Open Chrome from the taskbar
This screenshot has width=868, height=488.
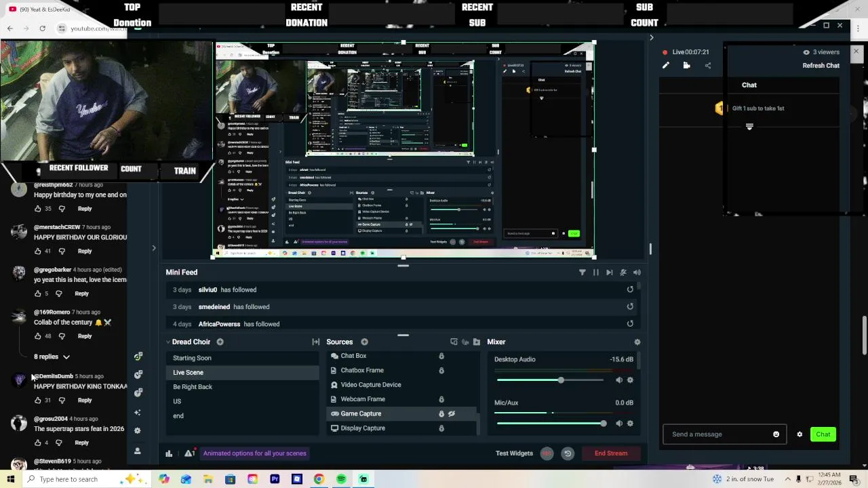(319, 479)
